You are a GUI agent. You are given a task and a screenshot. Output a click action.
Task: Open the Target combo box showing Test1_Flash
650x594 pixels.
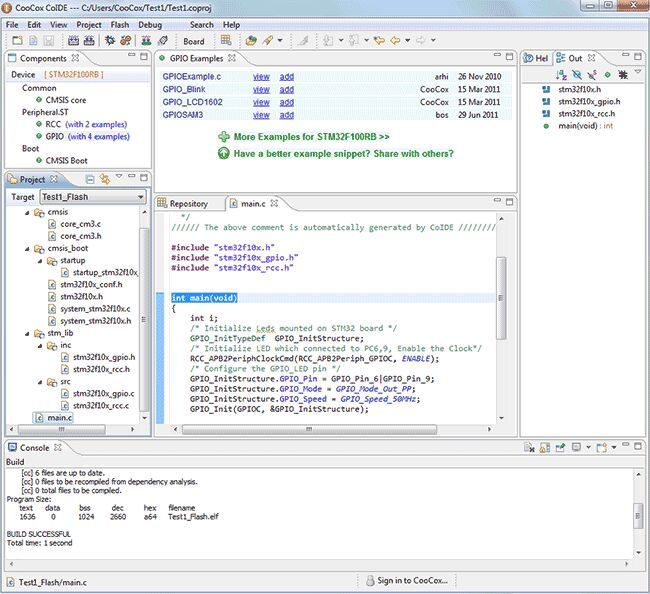[x=93, y=197]
